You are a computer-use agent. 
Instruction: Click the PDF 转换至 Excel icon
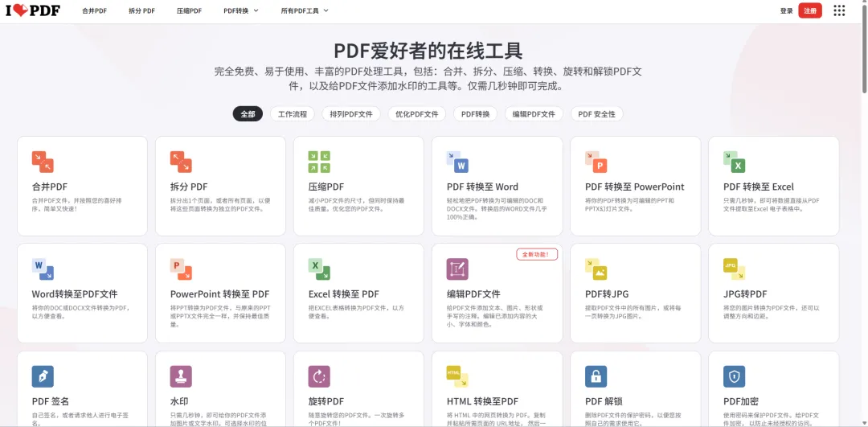[x=735, y=162]
